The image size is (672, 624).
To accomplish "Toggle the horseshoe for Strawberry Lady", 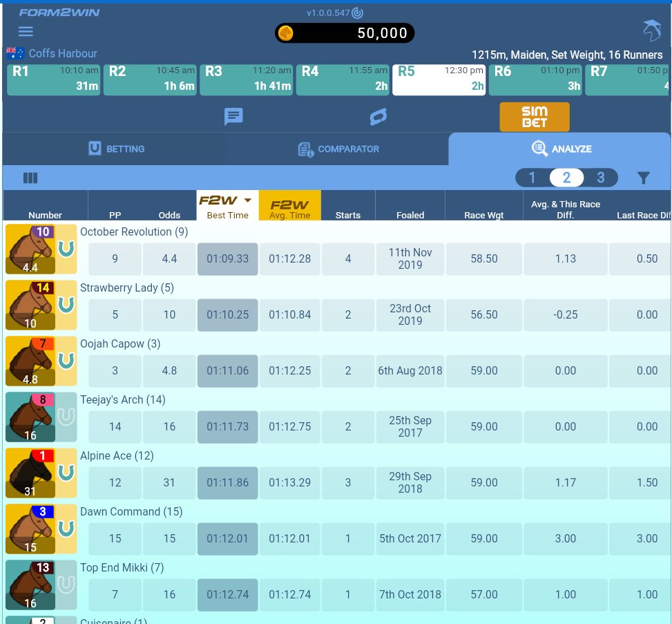I will click(66, 305).
